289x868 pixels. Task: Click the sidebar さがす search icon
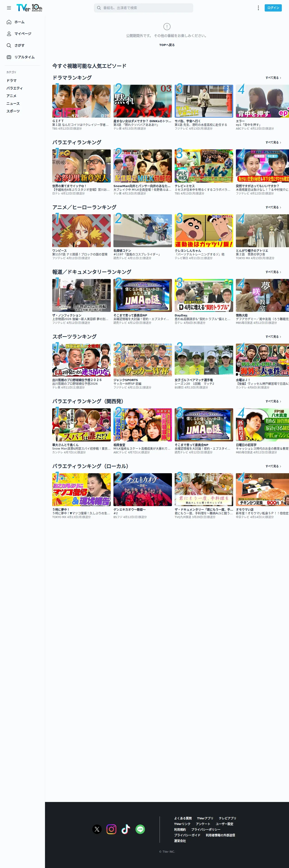pos(9,46)
